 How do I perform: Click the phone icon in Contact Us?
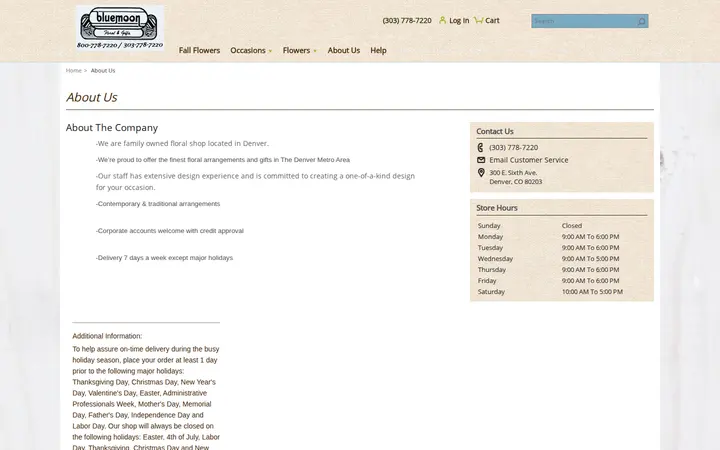click(481, 147)
